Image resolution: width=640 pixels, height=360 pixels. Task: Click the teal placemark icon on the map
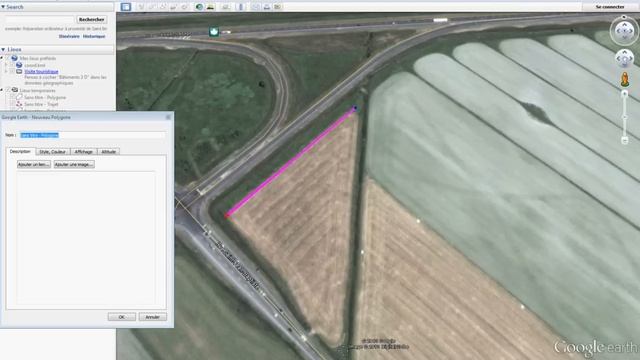214,31
